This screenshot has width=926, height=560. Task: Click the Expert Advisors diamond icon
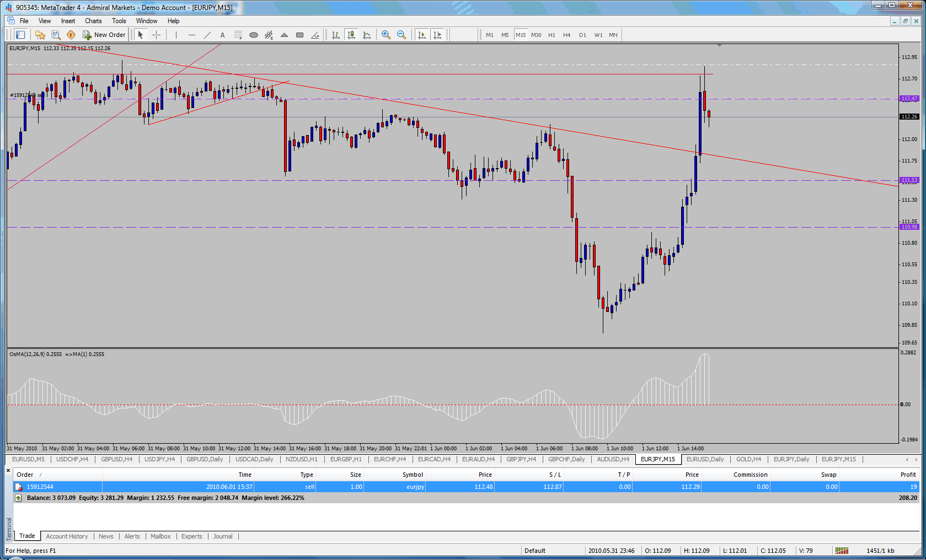coord(71,35)
